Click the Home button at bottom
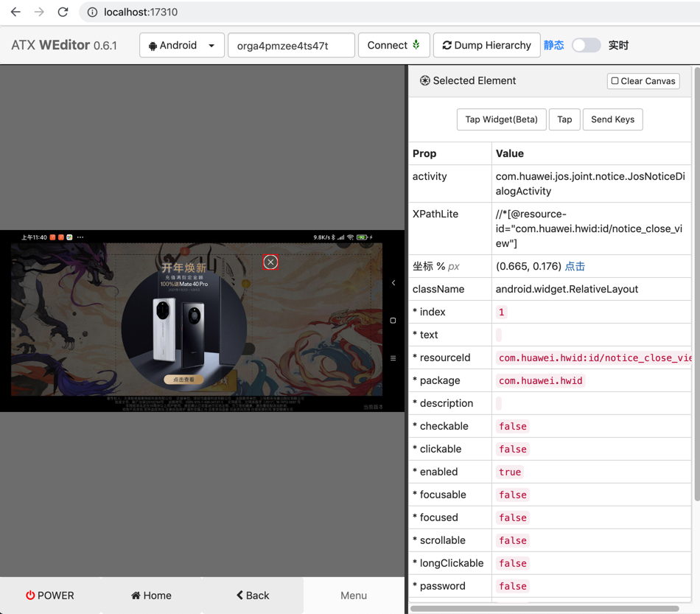The image size is (700, 614). coord(151,596)
